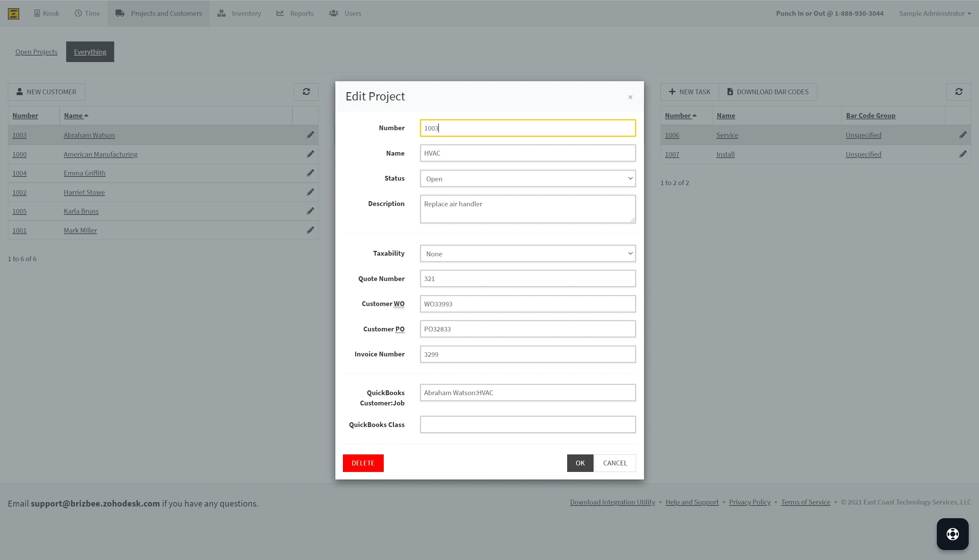This screenshot has height=560, width=979.
Task: Switch to the Everything tab
Action: coord(89,51)
